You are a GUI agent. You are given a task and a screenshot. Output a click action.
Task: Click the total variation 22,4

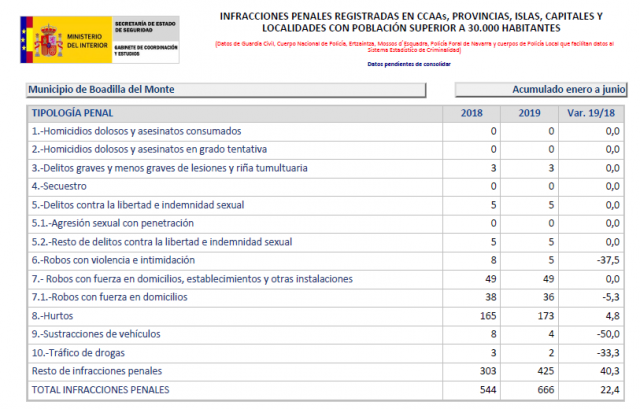tap(610, 390)
